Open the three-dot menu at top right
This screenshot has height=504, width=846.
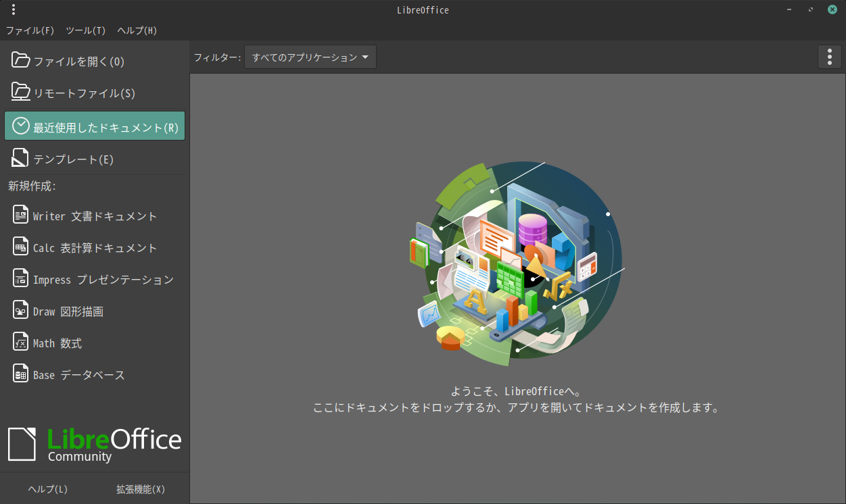[830, 57]
